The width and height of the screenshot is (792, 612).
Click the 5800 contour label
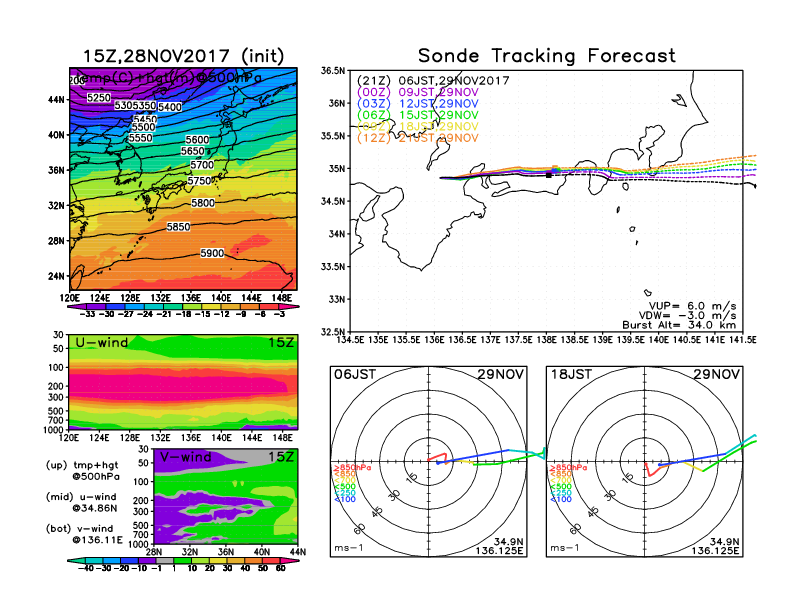[203, 203]
